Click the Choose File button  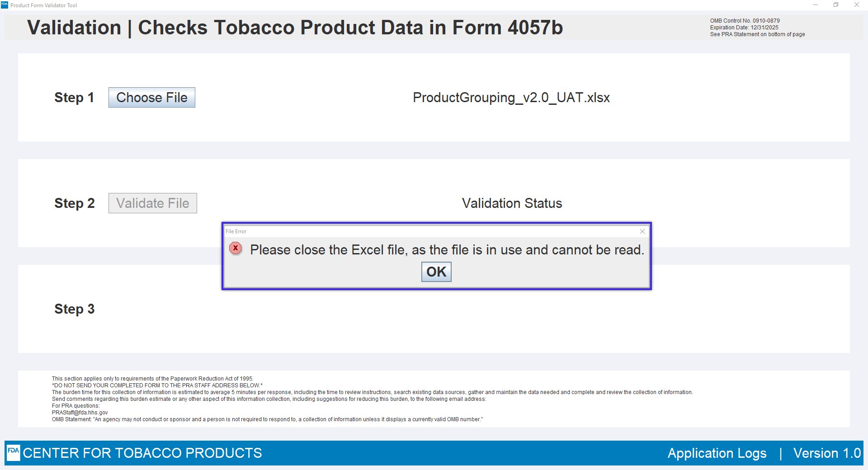tap(152, 98)
